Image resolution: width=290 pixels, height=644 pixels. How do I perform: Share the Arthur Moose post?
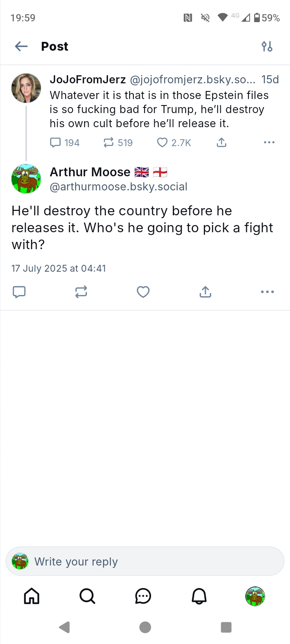pyautogui.click(x=205, y=292)
